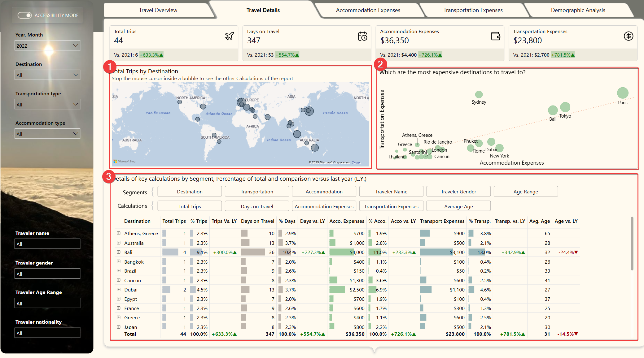Go to the Demographic Analysis tab
Image resolution: width=644 pixels, height=358 pixels.
[578, 10]
